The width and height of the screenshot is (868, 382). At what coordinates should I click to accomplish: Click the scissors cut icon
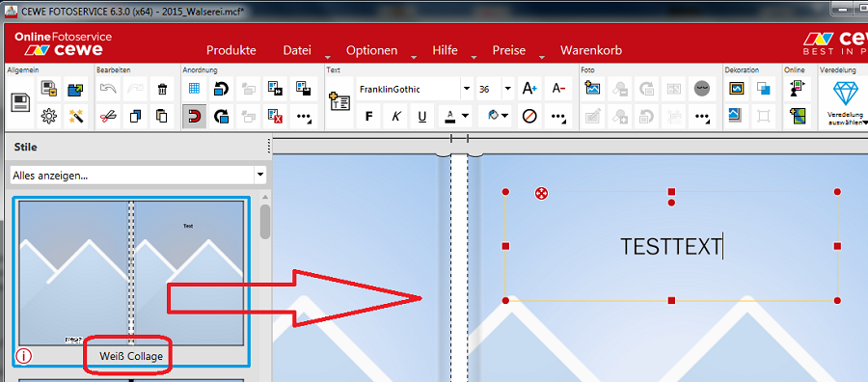(108, 117)
